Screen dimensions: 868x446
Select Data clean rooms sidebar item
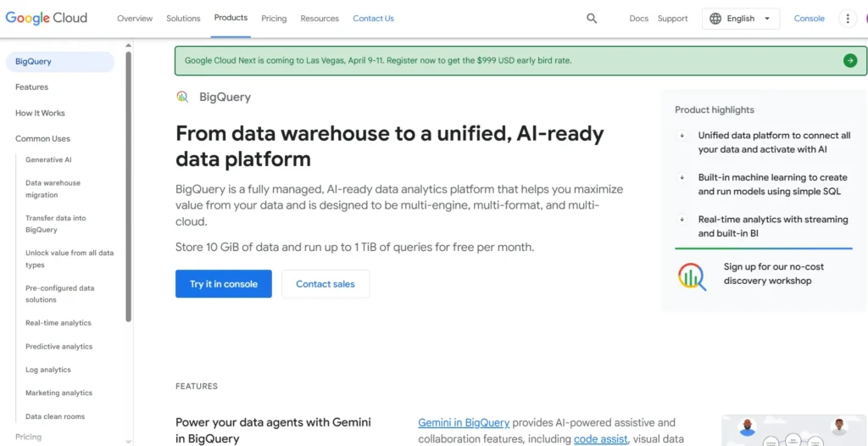[55, 416]
